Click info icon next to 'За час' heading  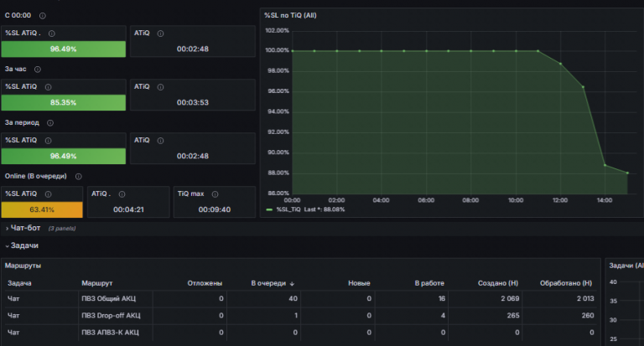pyautogui.click(x=38, y=70)
